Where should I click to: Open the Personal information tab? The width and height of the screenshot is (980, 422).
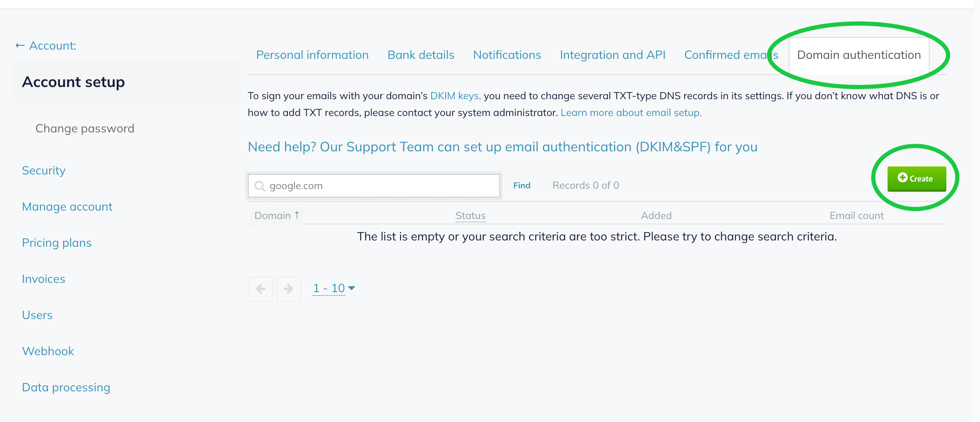click(x=312, y=55)
